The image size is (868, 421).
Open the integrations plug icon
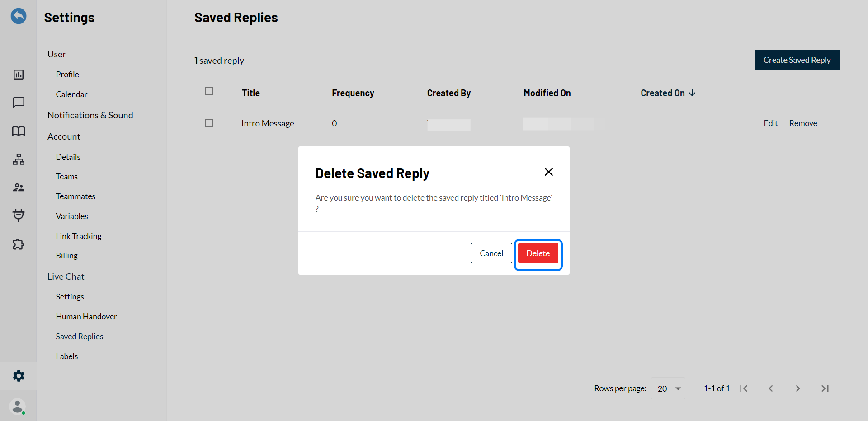(x=19, y=215)
